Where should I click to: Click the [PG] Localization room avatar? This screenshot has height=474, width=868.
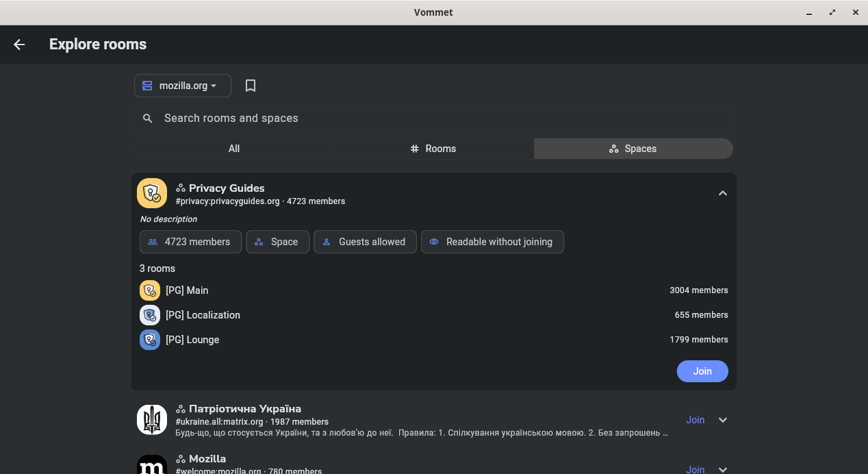click(150, 315)
